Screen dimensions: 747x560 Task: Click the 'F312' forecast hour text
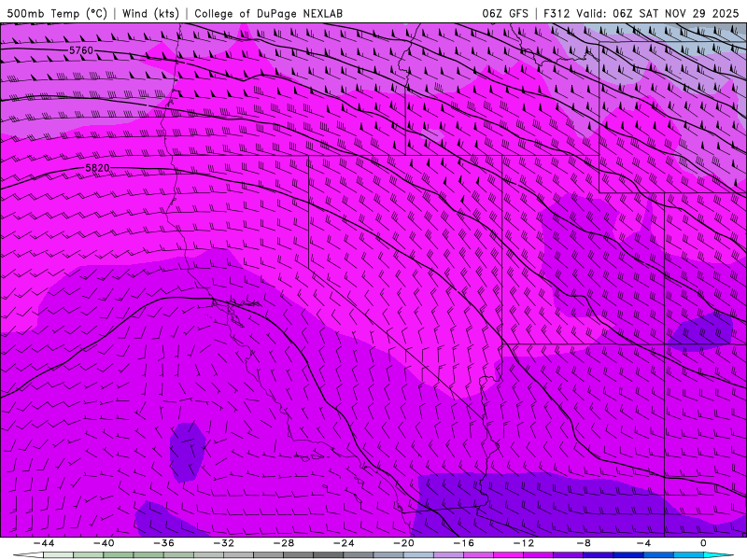tap(557, 13)
